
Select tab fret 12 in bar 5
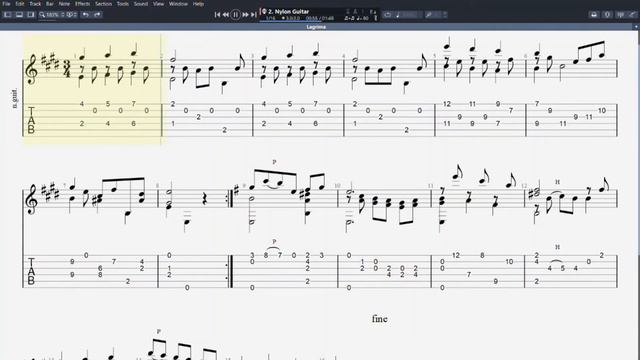coord(447,104)
